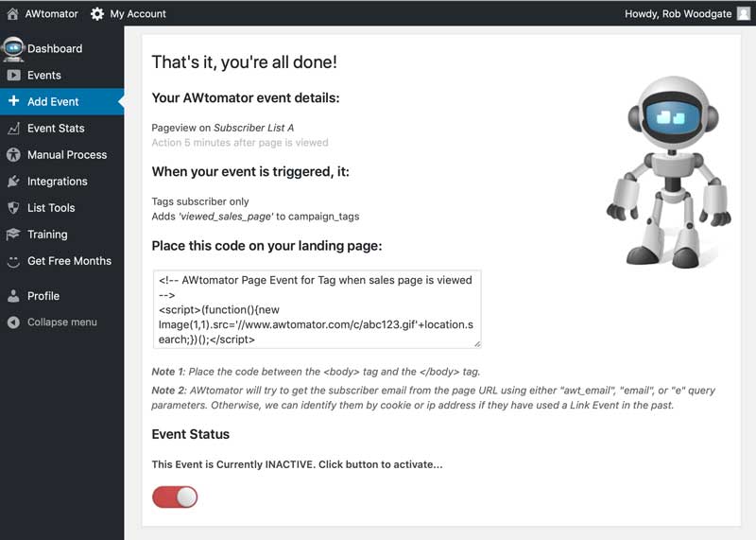Click the 'Event Status' heading
756x540 pixels.
191,434
